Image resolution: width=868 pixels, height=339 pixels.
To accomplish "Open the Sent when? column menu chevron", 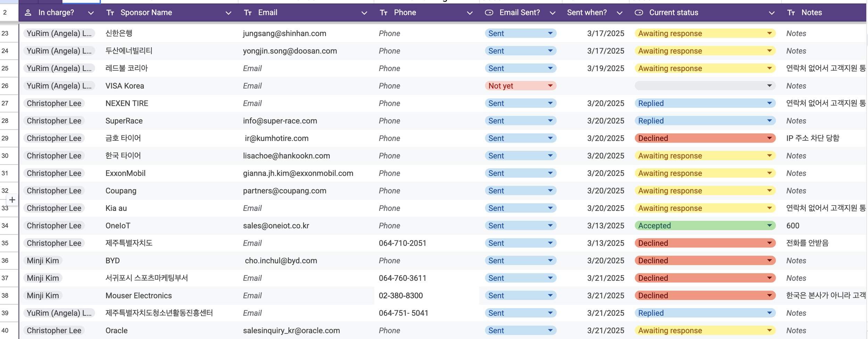I will pyautogui.click(x=619, y=13).
